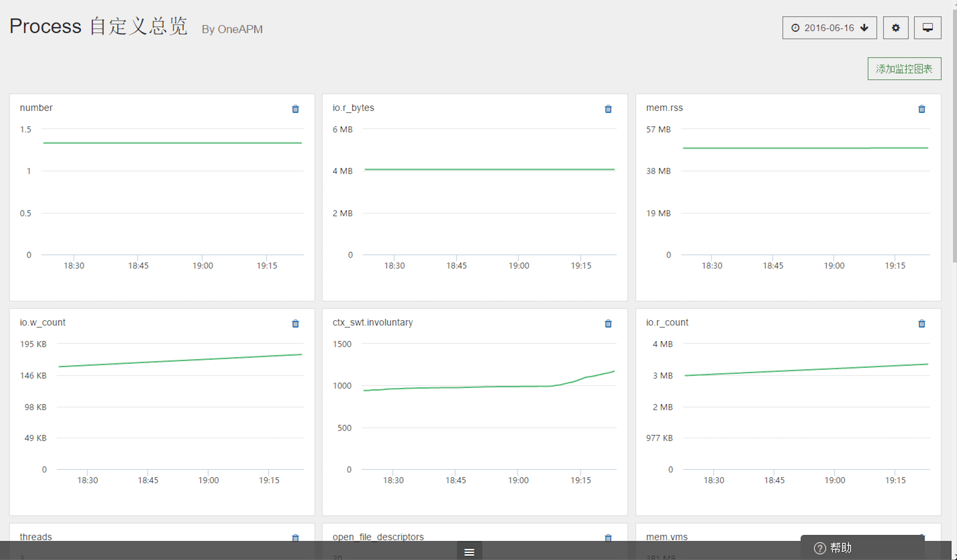
Task: Click the page vertical scrollbar
Action: (x=954, y=136)
